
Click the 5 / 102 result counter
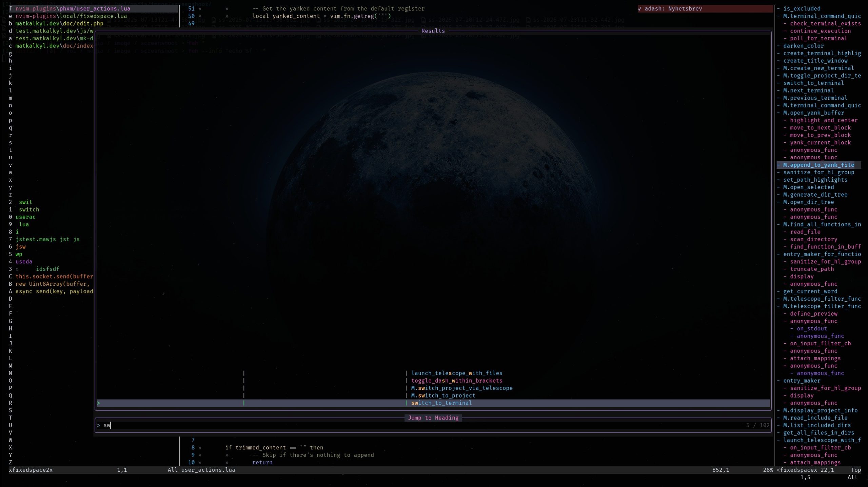[x=757, y=425]
